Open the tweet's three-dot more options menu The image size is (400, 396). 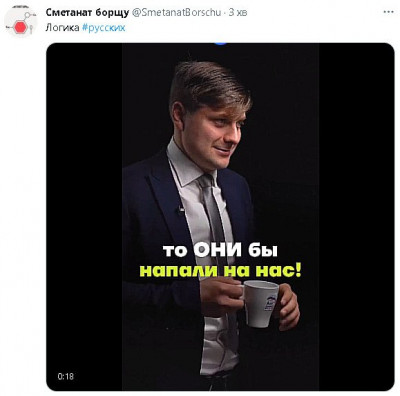[388, 12]
